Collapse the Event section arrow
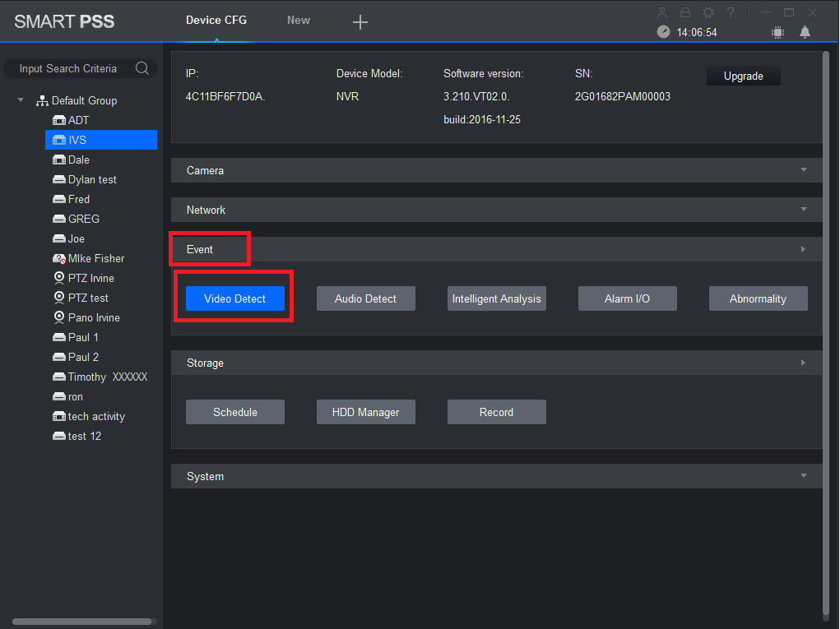Screen dimensions: 840x629 pos(803,249)
